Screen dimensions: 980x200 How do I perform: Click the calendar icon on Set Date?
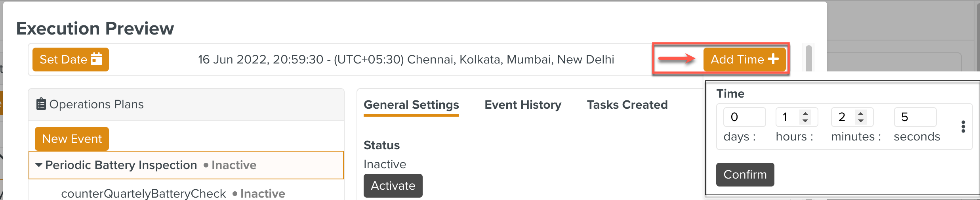tap(96, 59)
